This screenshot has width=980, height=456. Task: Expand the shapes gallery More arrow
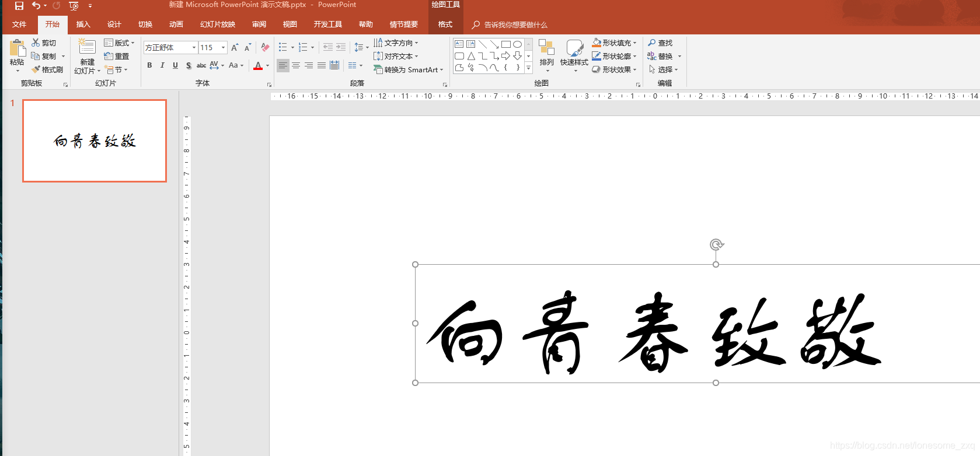coord(528,68)
